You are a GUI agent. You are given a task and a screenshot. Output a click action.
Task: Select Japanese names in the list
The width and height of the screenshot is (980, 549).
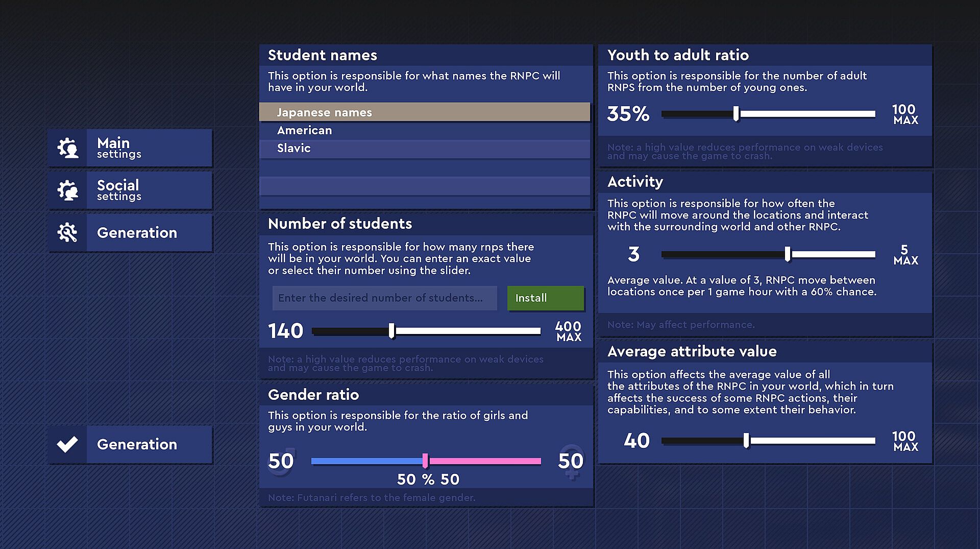point(425,112)
